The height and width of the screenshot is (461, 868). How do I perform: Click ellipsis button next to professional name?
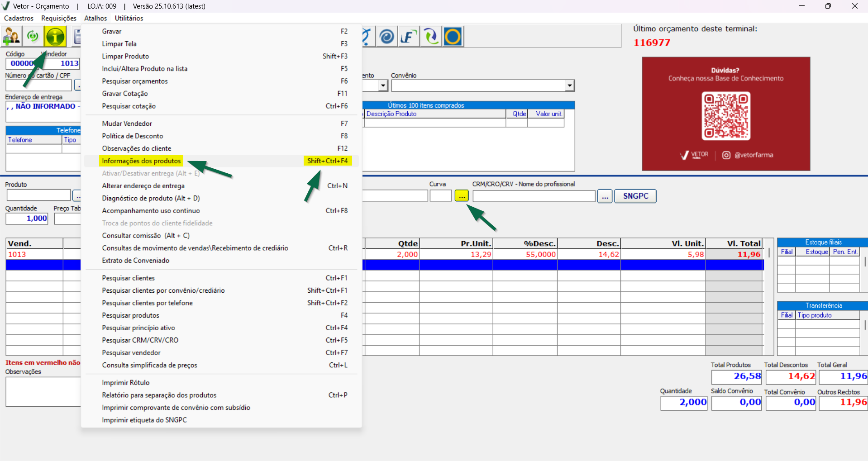point(605,196)
